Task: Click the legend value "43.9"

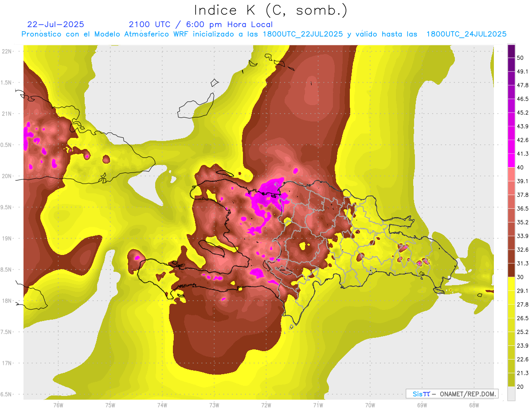Action: [523, 126]
